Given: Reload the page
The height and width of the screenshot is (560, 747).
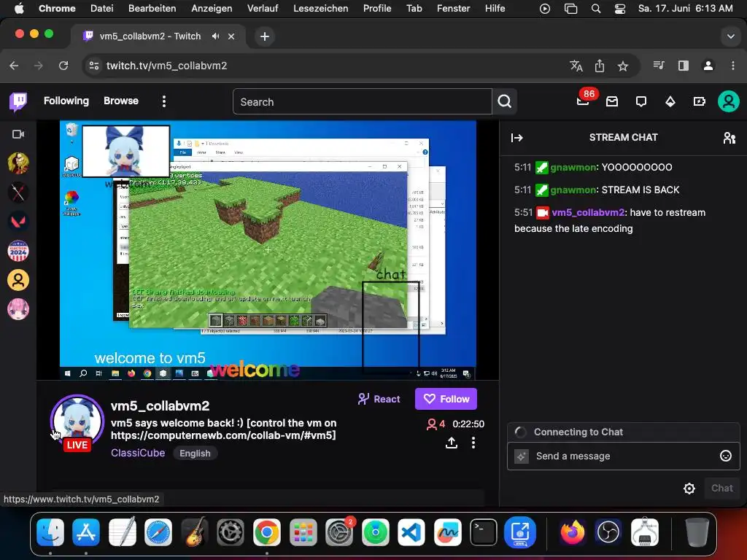Looking at the screenshot, I should [63, 66].
